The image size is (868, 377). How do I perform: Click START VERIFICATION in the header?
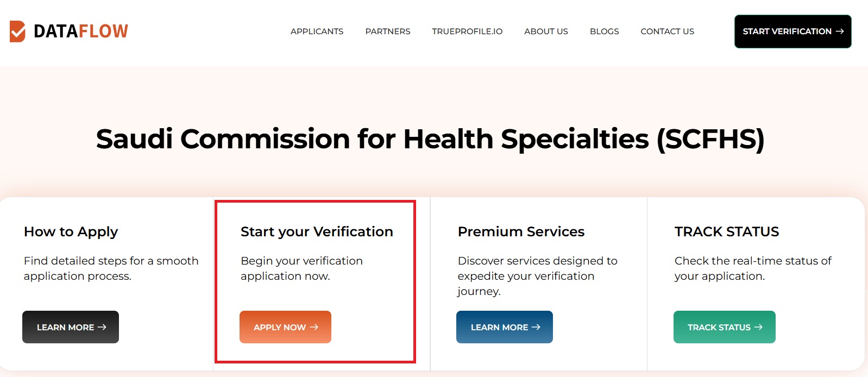click(x=792, y=32)
